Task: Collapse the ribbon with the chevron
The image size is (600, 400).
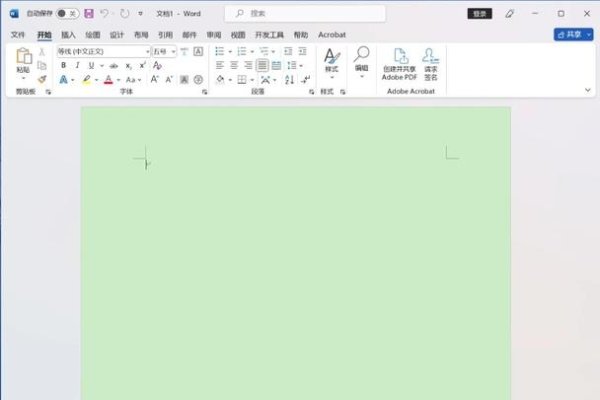Action: tap(588, 90)
